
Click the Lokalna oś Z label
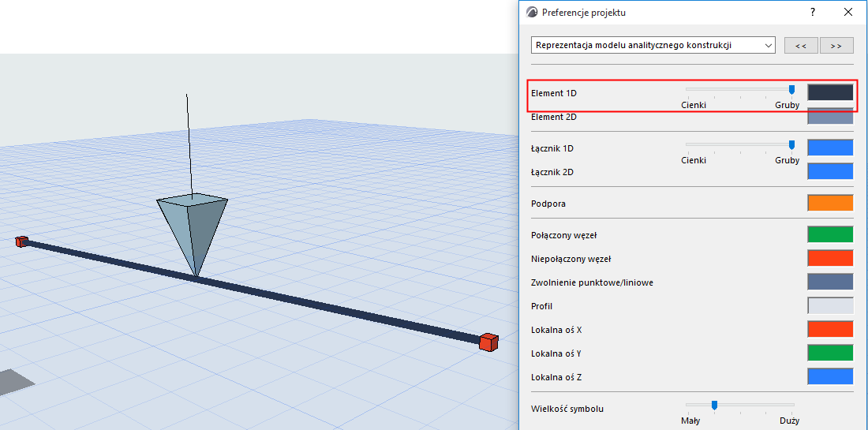[x=556, y=377]
